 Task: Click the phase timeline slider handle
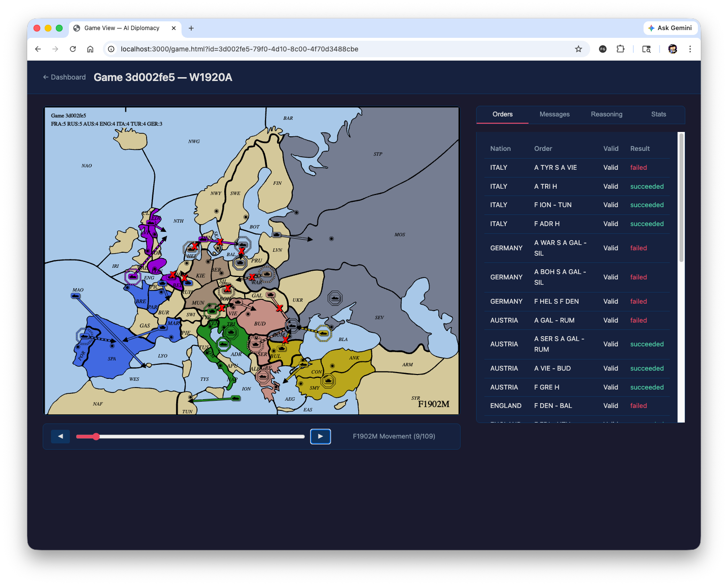pyautogui.click(x=96, y=437)
